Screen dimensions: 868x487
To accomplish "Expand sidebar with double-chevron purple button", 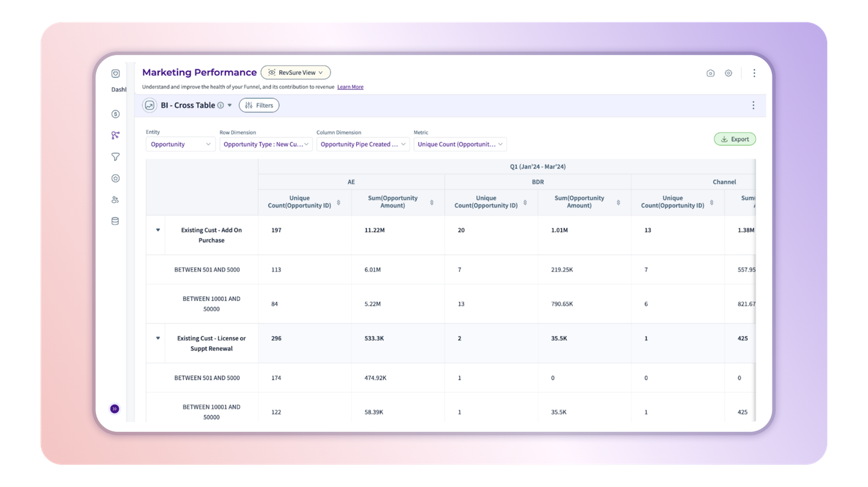I will click(x=115, y=409).
